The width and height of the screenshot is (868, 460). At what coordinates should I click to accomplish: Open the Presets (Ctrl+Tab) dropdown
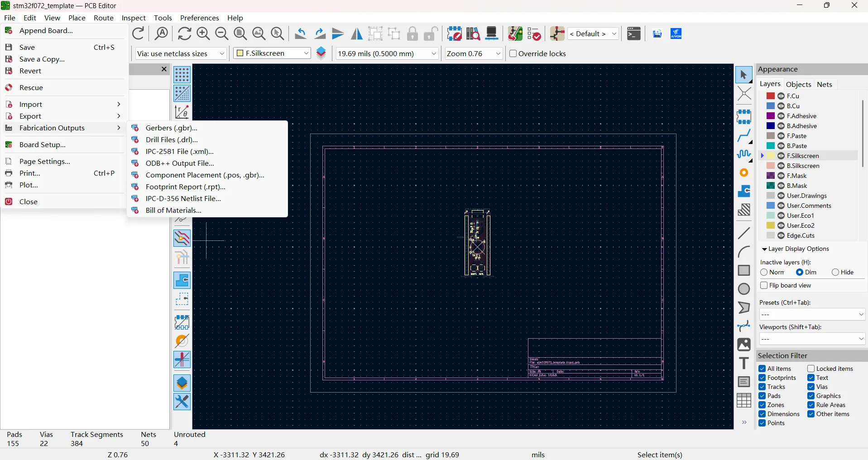click(812, 314)
